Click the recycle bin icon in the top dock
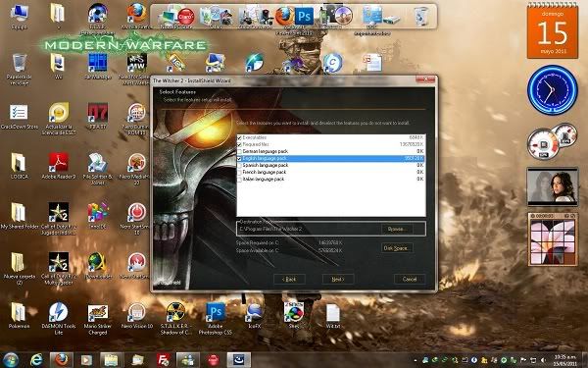The image size is (588, 368). point(420,17)
